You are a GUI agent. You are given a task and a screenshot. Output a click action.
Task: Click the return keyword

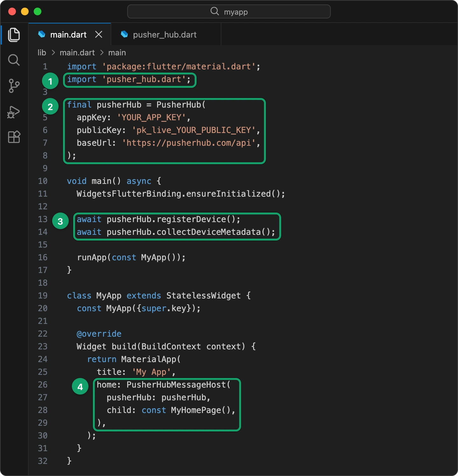[x=102, y=359]
